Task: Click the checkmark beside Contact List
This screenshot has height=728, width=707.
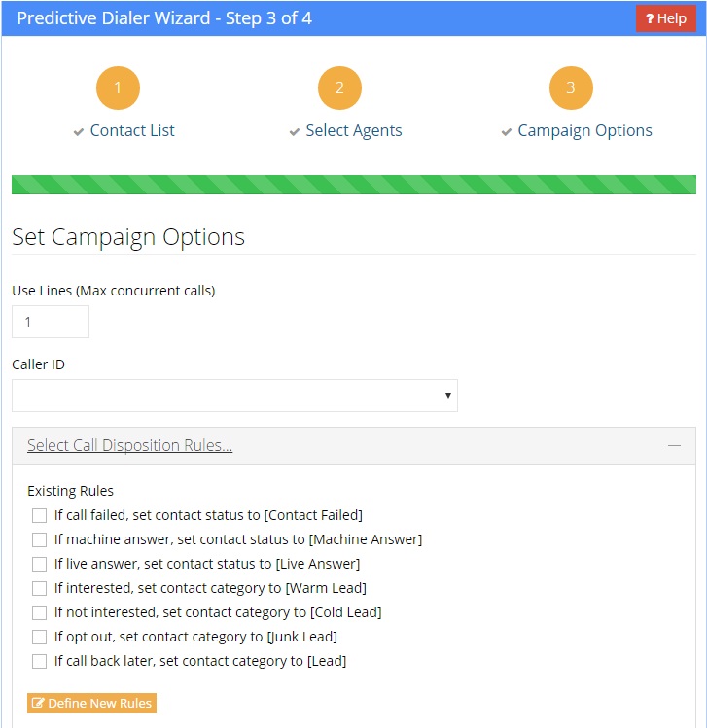Action: (79, 132)
